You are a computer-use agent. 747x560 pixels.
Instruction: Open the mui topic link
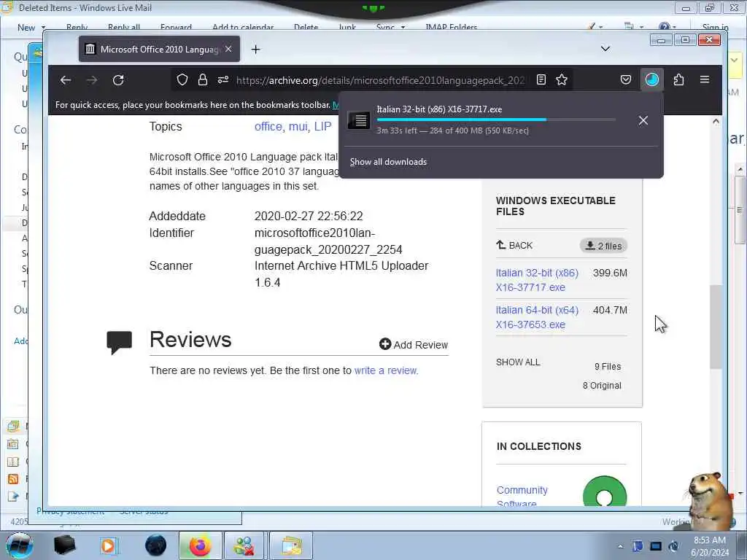coord(298,126)
